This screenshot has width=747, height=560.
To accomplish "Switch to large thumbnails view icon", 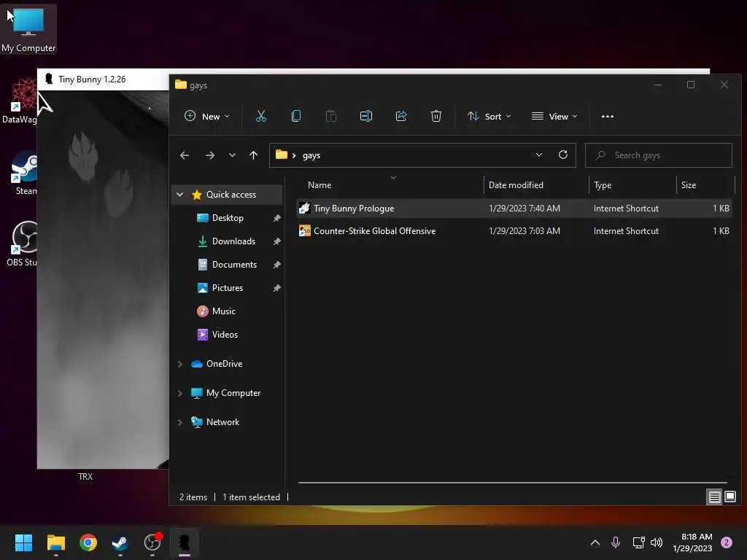I will (x=730, y=497).
